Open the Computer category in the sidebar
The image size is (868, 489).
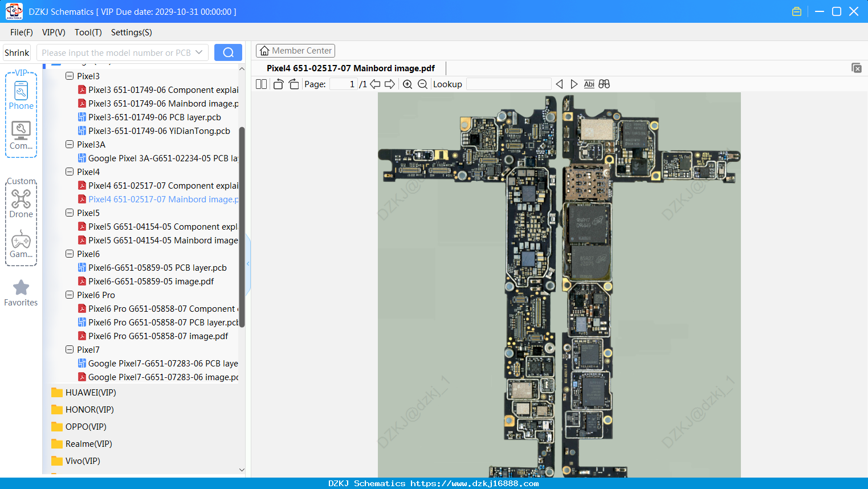21,136
